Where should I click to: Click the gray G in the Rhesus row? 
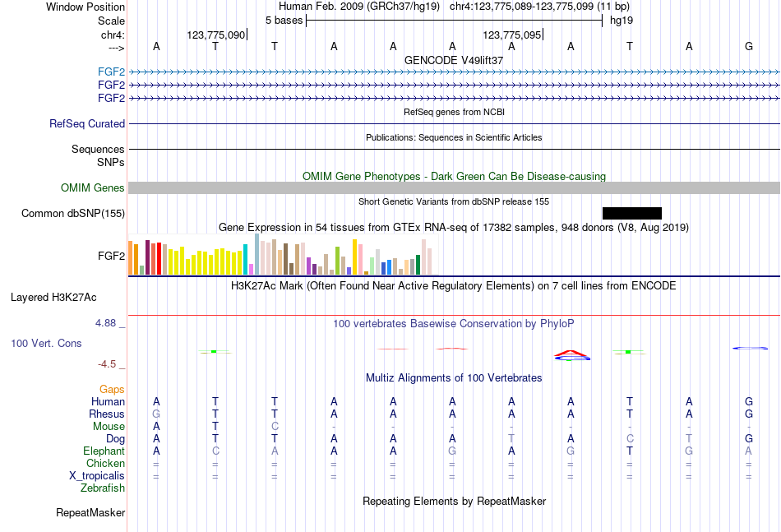click(156, 414)
